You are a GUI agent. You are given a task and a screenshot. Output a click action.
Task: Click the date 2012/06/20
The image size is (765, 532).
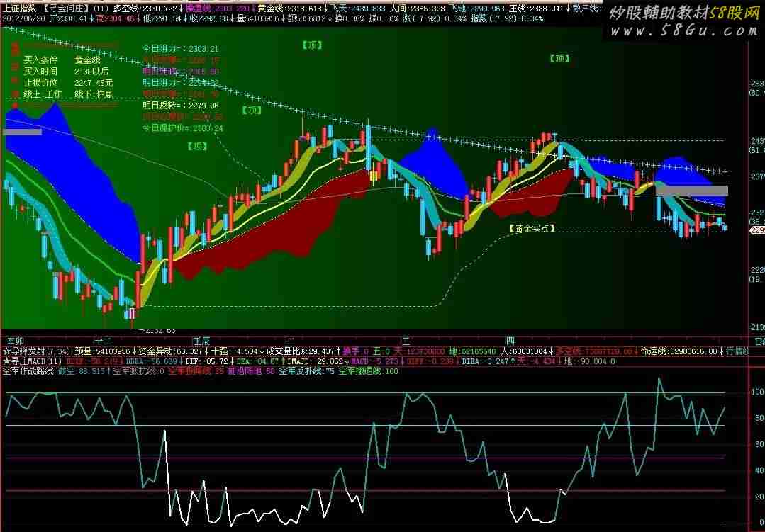point(24,18)
